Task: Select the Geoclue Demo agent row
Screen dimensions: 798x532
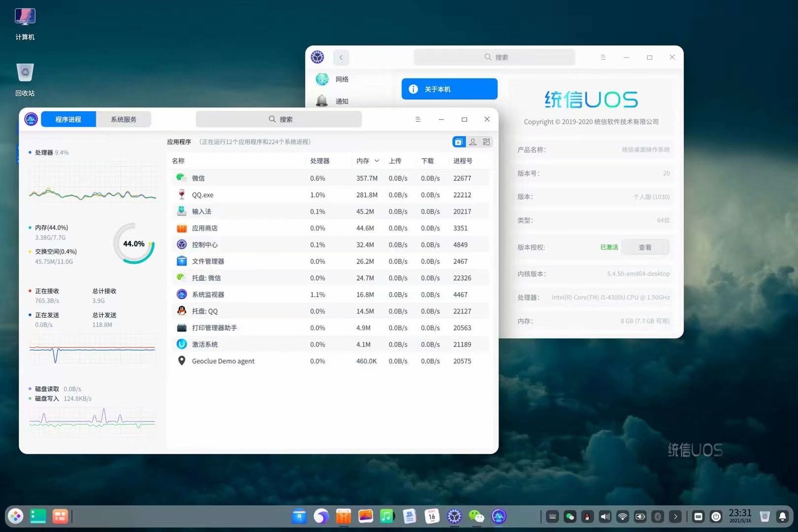Action: pos(330,361)
